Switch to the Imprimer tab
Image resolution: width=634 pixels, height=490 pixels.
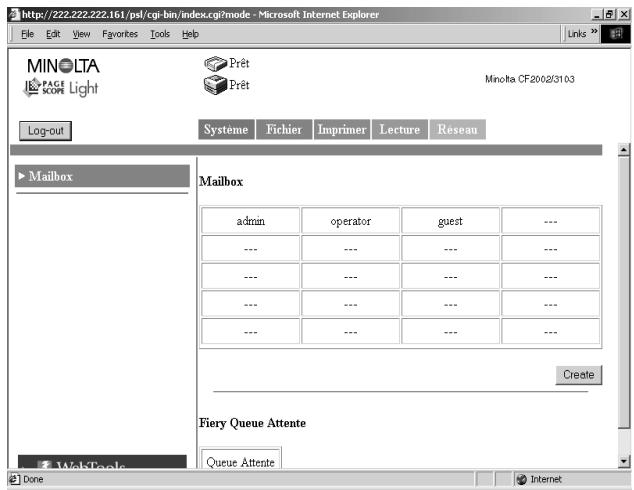pos(342,129)
